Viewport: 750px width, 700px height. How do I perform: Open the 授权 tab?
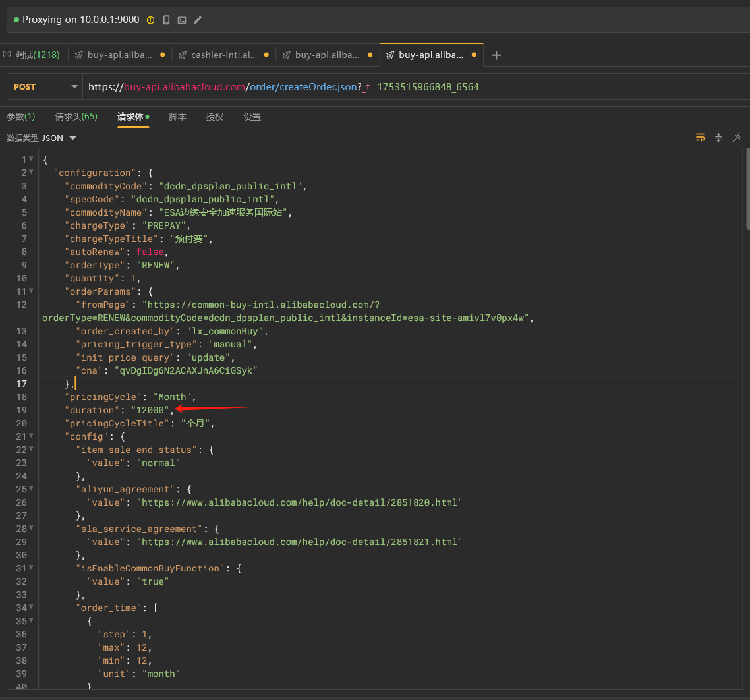pos(215,117)
